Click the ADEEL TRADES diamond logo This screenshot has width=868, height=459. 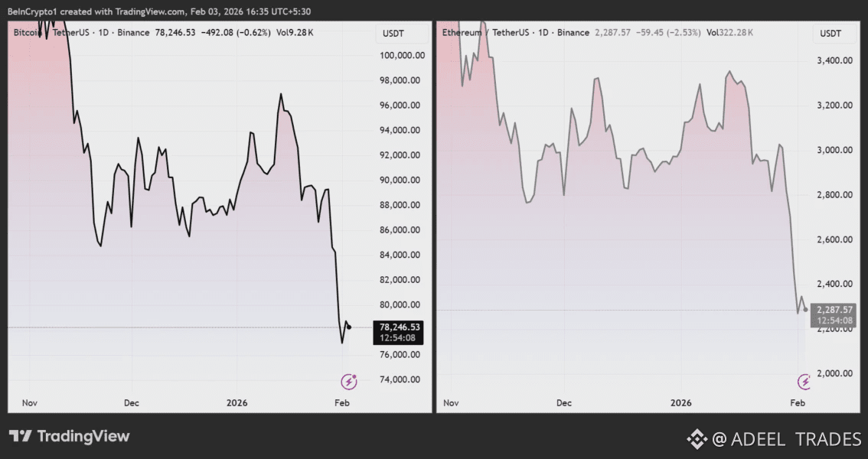coord(697,439)
